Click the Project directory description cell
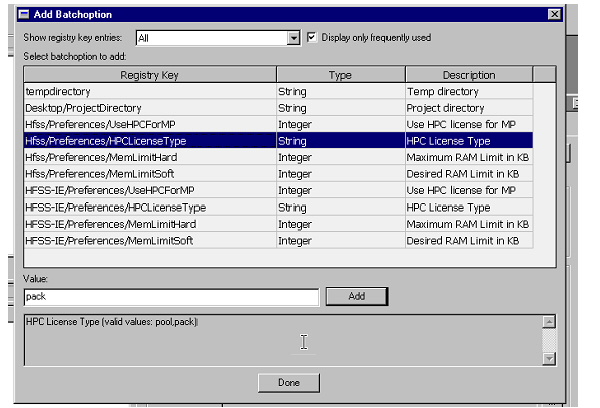 pyautogui.click(x=469, y=108)
